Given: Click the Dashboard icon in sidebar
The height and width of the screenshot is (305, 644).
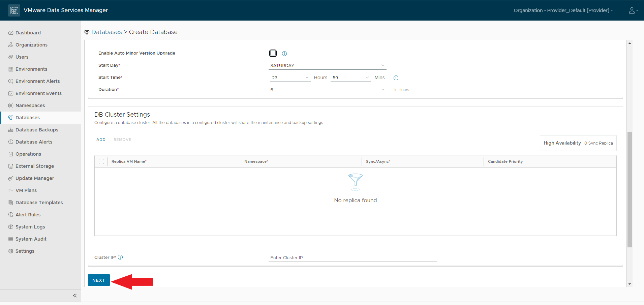Looking at the screenshot, I should [11, 33].
